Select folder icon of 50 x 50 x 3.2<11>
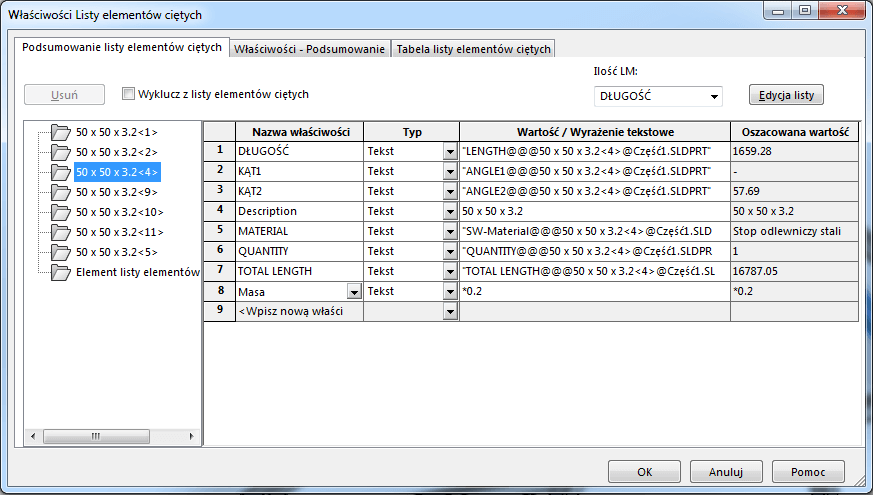Image resolution: width=873 pixels, height=495 pixels. coord(61,231)
